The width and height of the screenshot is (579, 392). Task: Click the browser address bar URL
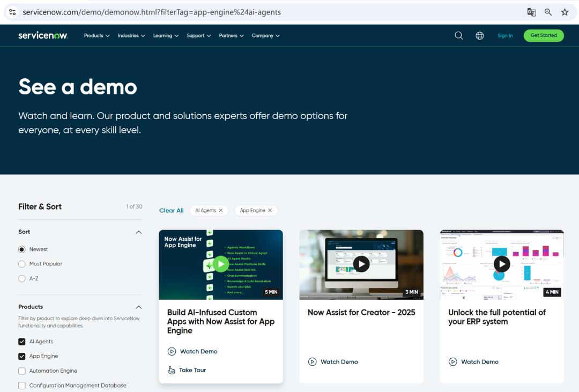tap(152, 12)
